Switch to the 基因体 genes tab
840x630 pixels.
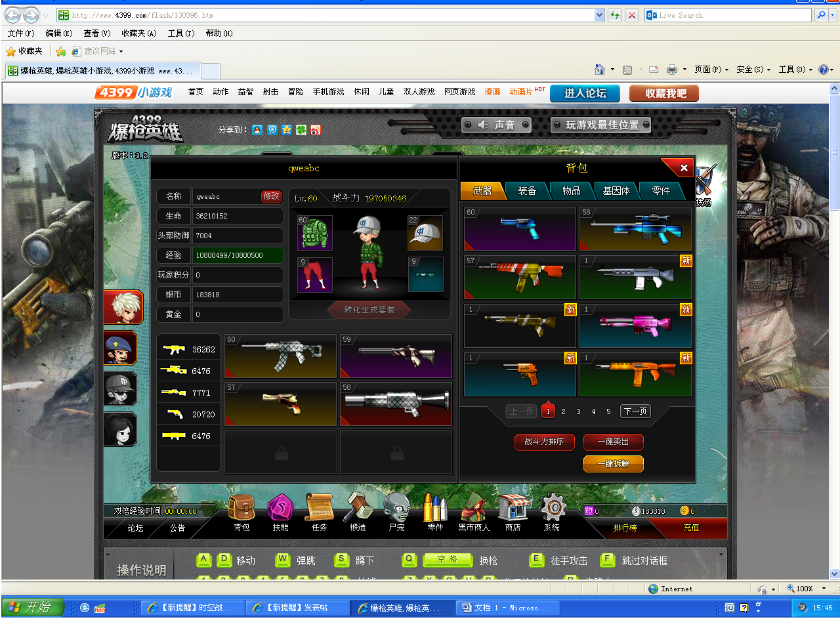tap(616, 191)
